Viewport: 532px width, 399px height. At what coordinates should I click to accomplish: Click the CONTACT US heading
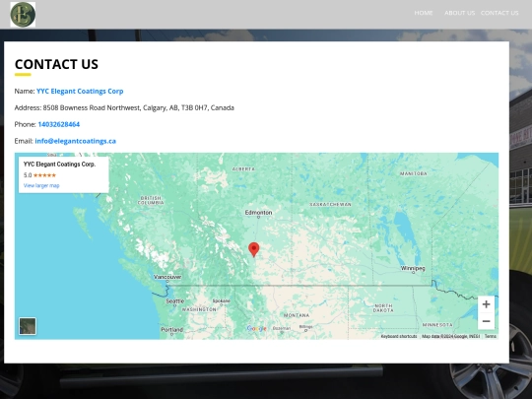[x=56, y=64]
